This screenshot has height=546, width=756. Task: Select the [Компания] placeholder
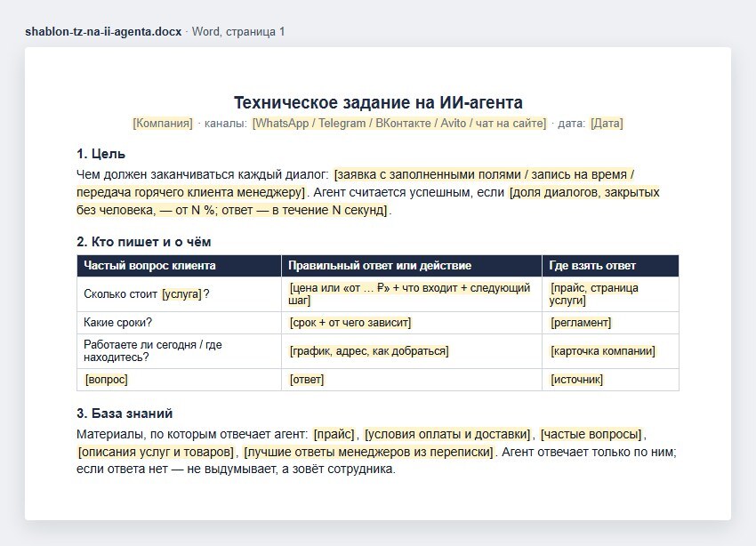pos(163,124)
